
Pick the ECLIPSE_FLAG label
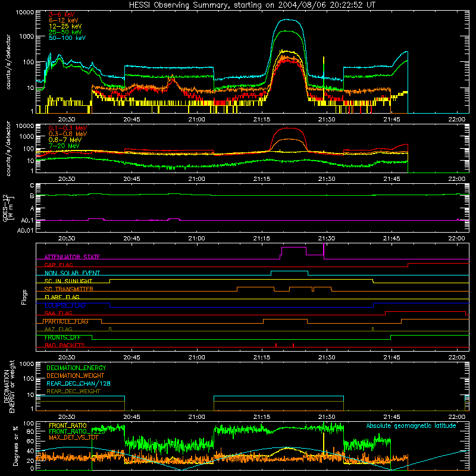[65, 305]
